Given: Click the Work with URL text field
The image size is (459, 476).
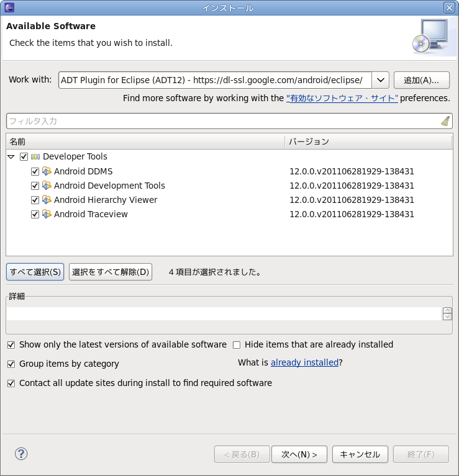Looking at the screenshot, I should tap(215, 80).
